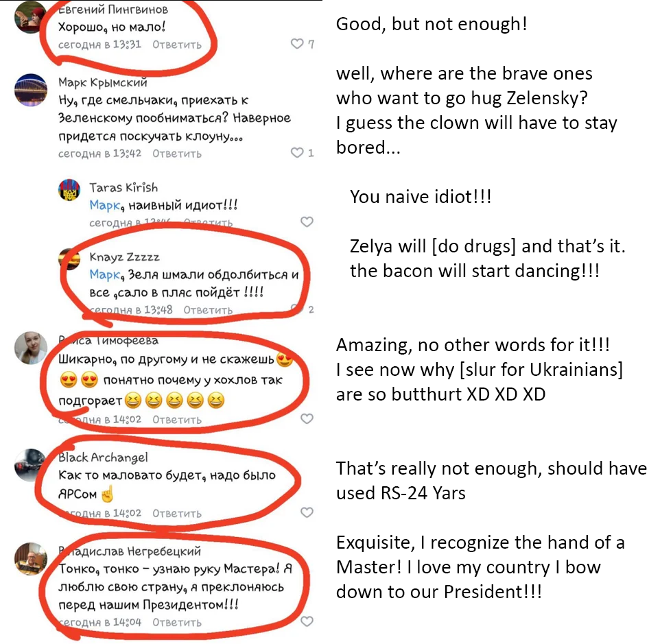Open Марк Крымский's profile name
The height and width of the screenshot is (644, 649).
pos(103,82)
